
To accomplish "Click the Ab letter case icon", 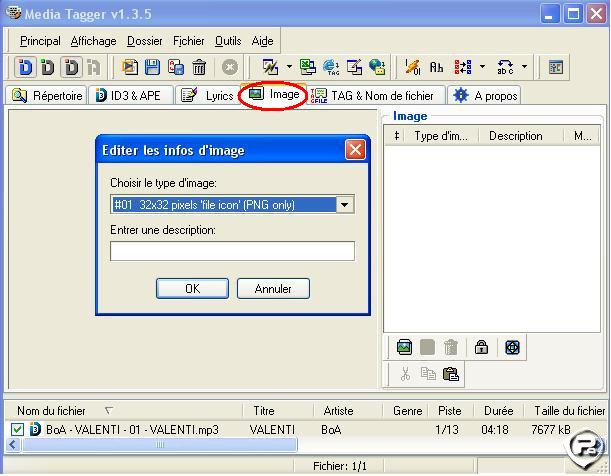I will tap(436, 67).
